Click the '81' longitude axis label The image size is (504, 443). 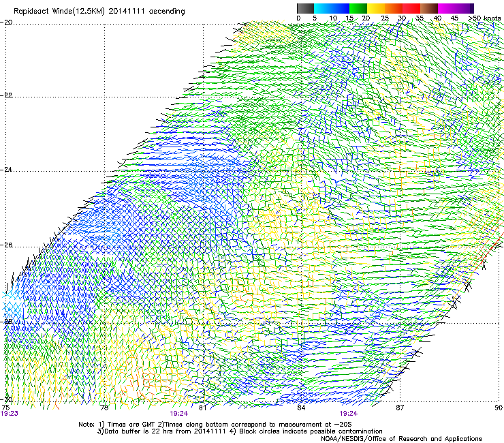[202, 408]
